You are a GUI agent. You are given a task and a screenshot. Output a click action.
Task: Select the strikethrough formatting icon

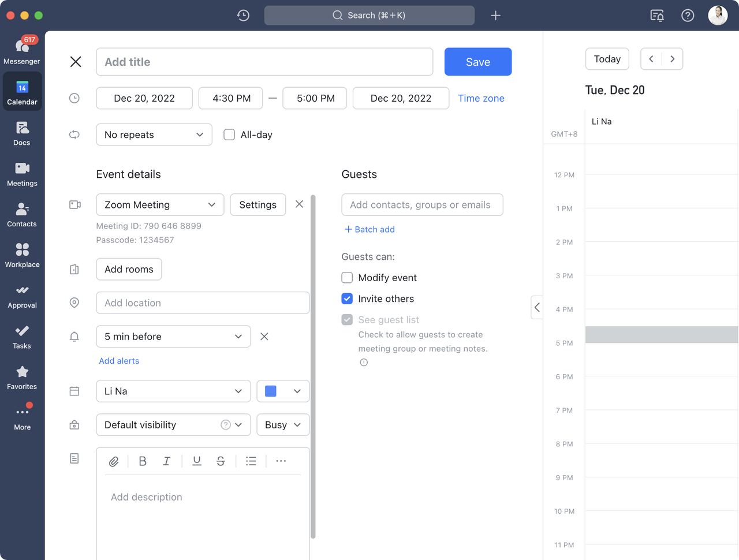(221, 461)
